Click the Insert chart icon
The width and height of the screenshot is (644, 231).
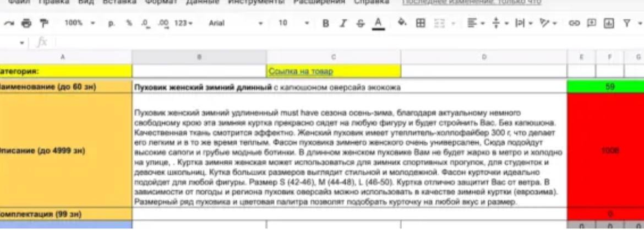tap(609, 23)
